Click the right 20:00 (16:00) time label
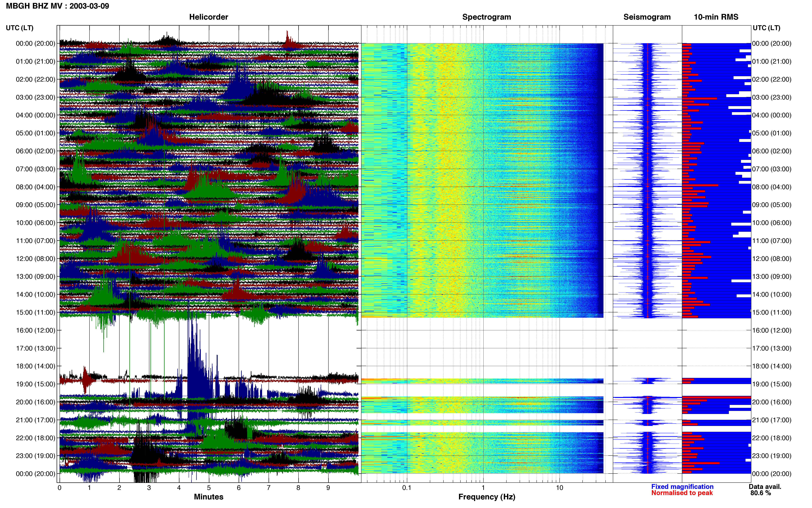Image resolution: width=812 pixels, height=508 pixels. coord(772,402)
